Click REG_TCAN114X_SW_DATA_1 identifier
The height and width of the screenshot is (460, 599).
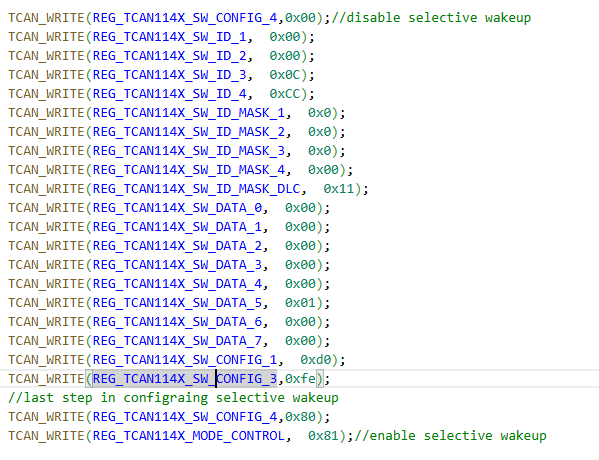click(x=177, y=227)
